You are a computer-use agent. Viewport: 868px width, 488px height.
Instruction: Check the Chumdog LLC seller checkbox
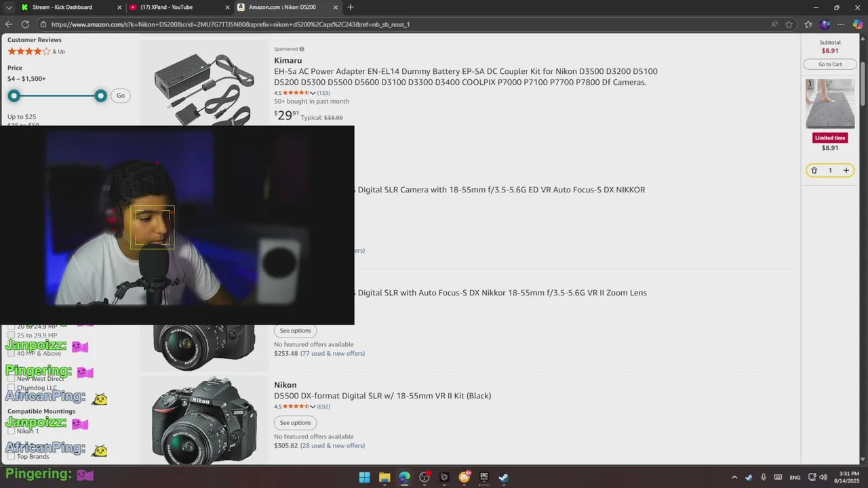click(x=11, y=388)
